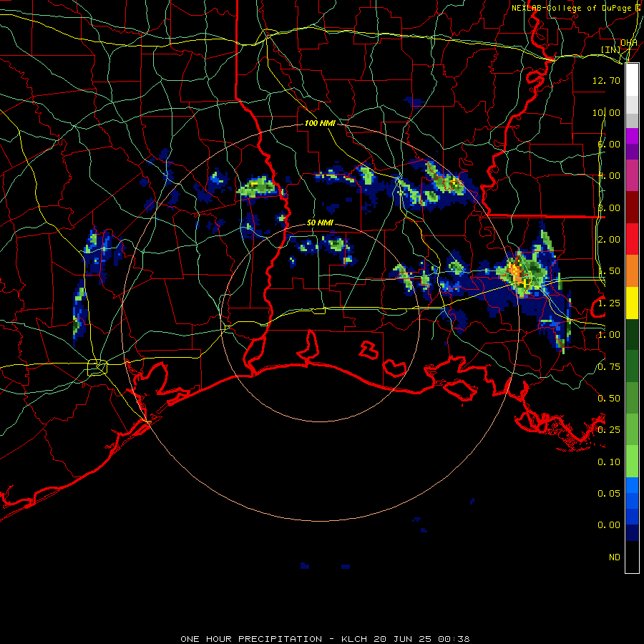This screenshot has height=644, width=644.
Task: Click the 1.50 legend value
Action: tap(609, 271)
